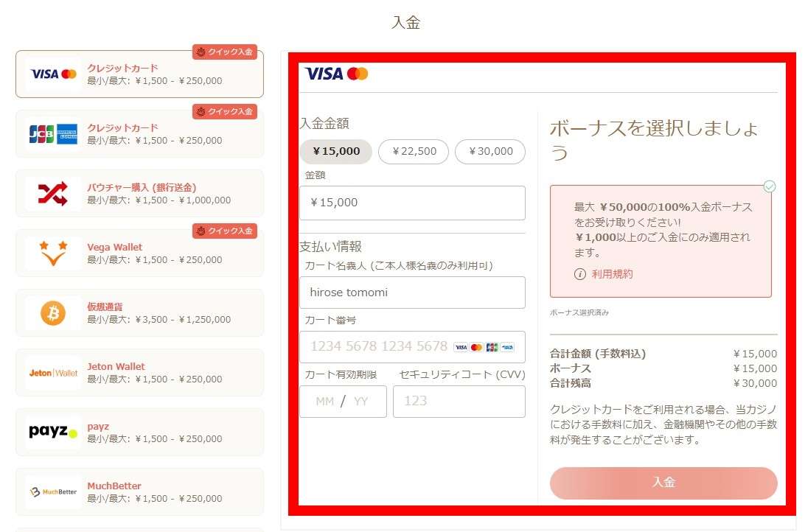
Task: Choose the ¥22,500 preset amount
Action: [x=414, y=151]
